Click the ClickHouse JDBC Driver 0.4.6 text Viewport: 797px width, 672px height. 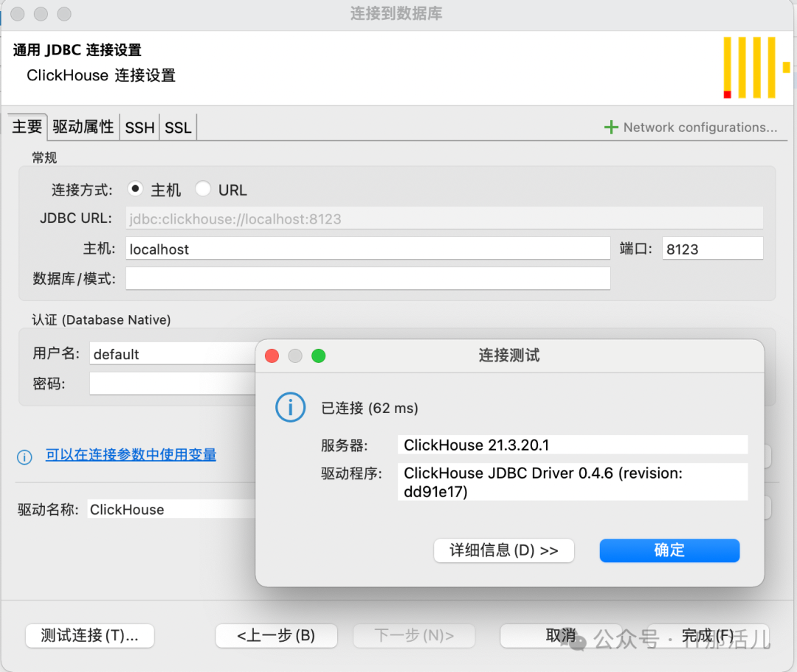(x=573, y=482)
